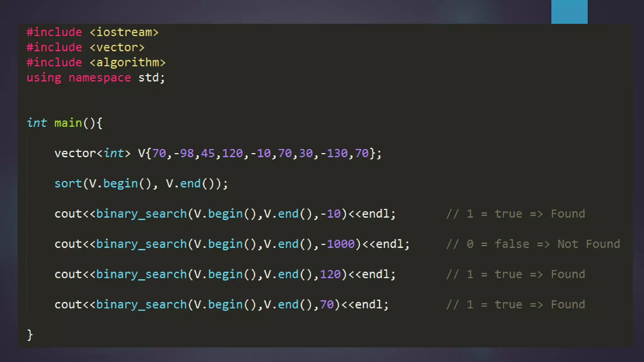
Task: Click the number -130 in the vector
Action: [x=334, y=153]
